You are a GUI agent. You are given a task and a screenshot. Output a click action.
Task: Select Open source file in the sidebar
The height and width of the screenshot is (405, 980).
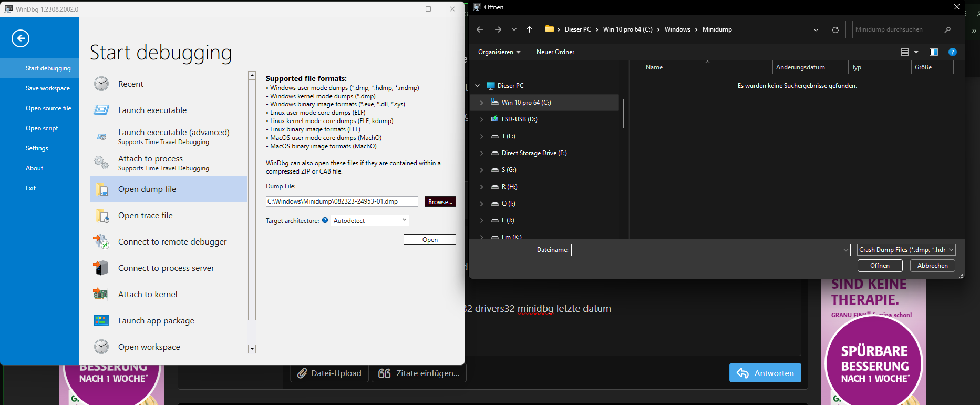click(x=39, y=108)
